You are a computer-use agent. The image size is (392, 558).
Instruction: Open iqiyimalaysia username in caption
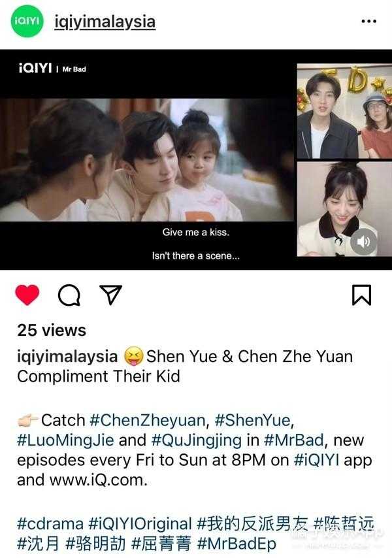pos(67,356)
